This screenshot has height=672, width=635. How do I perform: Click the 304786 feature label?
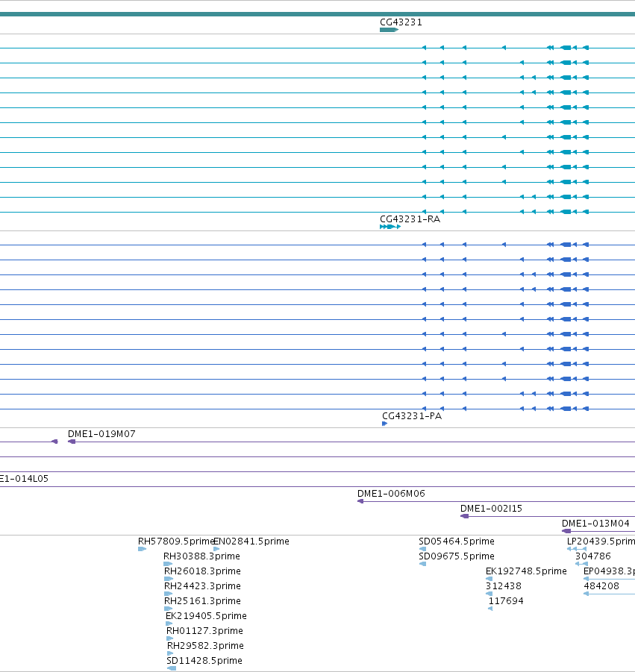(x=593, y=556)
